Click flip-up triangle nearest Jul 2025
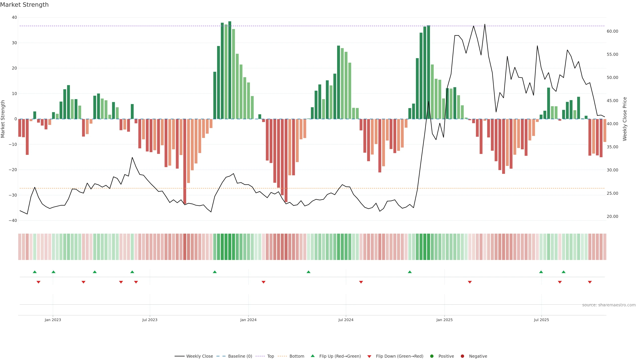Viewport: 644px width, 362px height. tap(541, 272)
